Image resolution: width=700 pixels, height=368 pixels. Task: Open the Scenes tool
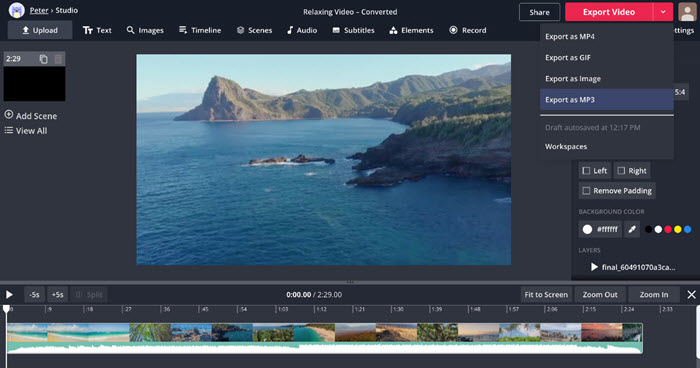254,30
